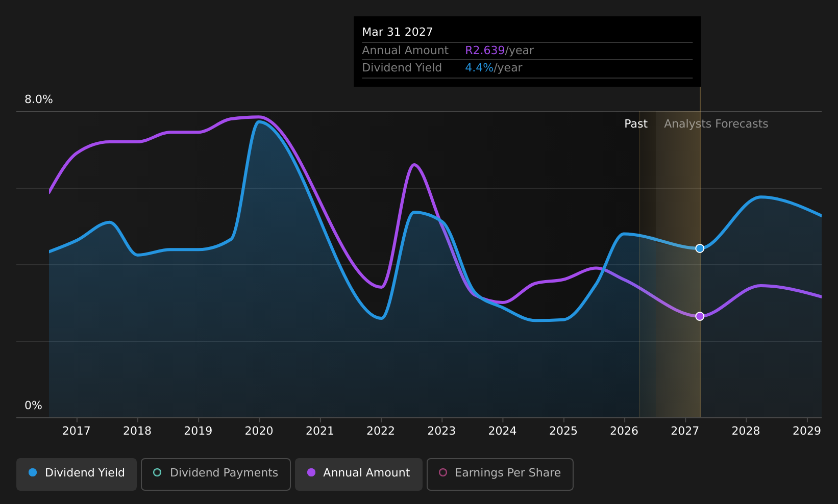Click the tooltip's Dividend Yield row label
Image resolution: width=838 pixels, height=504 pixels.
(x=402, y=68)
